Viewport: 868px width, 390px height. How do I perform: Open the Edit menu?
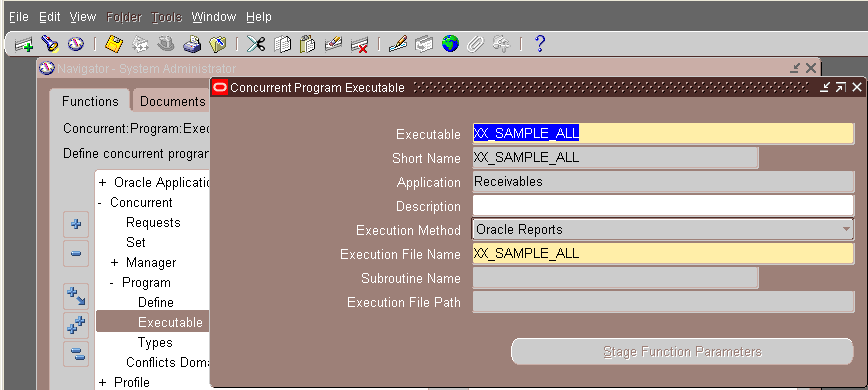[49, 17]
